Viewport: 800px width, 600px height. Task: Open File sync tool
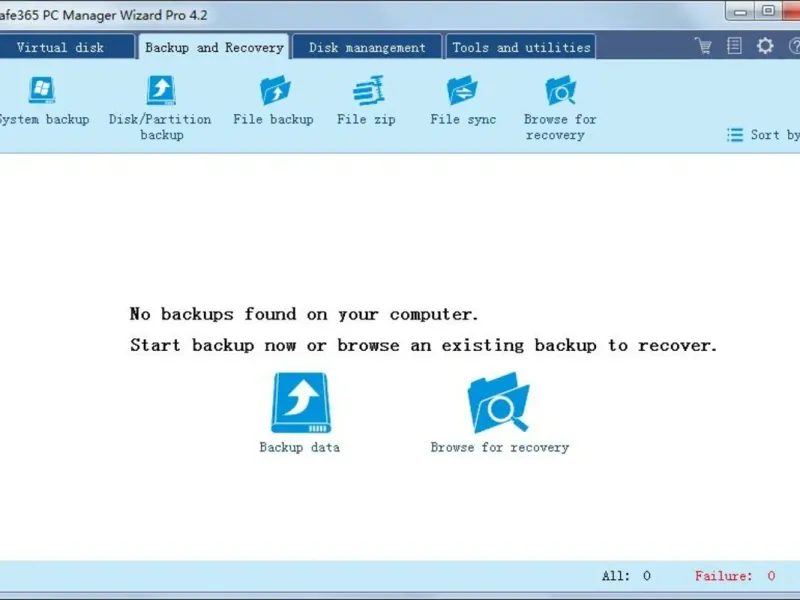463,101
